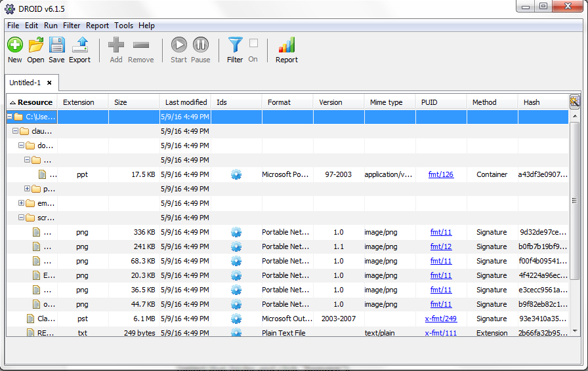
Task: Expand the p... folder node
Action: 27,189
